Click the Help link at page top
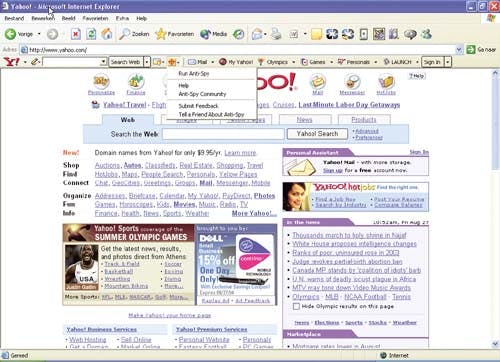Screen dimensions: 500x362 (417, 76)
